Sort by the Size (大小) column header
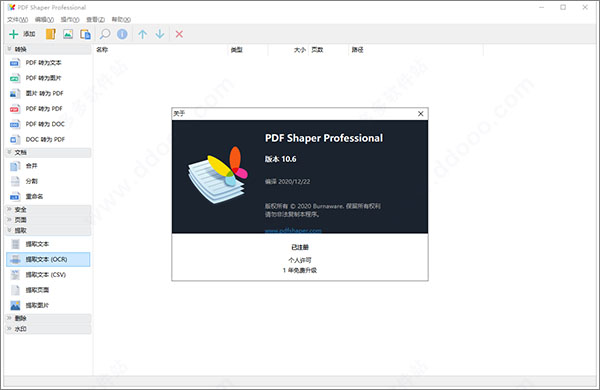Image resolution: width=600 pixels, height=390 pixels. point(289,50)
